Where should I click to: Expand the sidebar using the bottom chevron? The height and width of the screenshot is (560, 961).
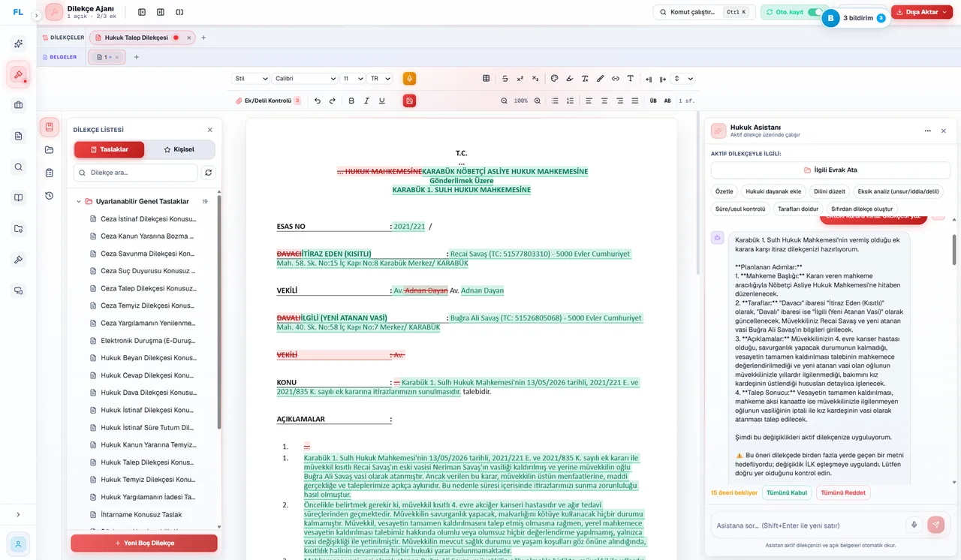[x=18, y=514]
